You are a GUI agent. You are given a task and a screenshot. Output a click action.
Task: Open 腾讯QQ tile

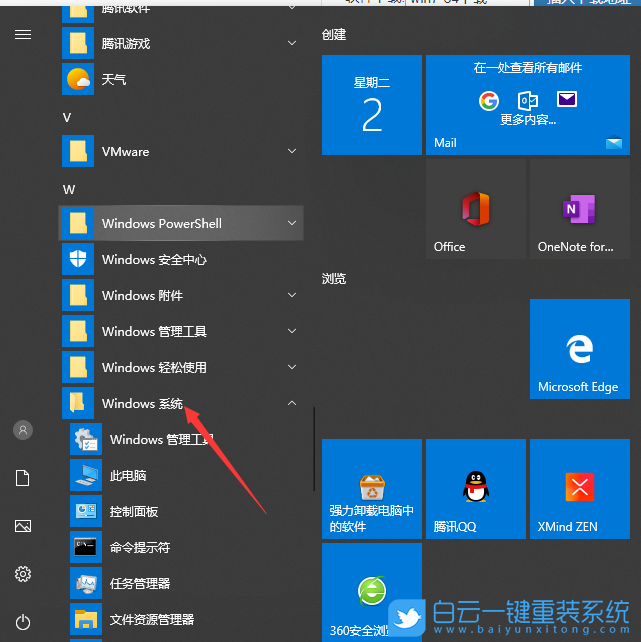click(x=476, y=489)
